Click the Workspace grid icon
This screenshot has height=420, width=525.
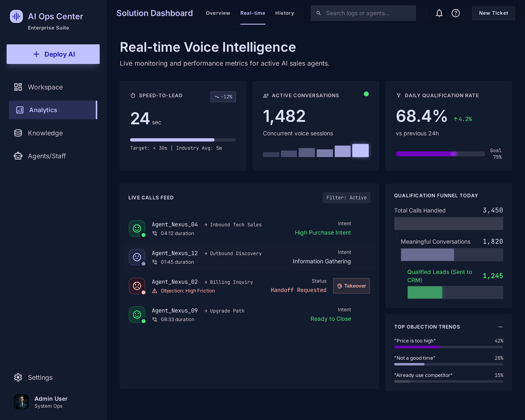(x=18, y=87)
